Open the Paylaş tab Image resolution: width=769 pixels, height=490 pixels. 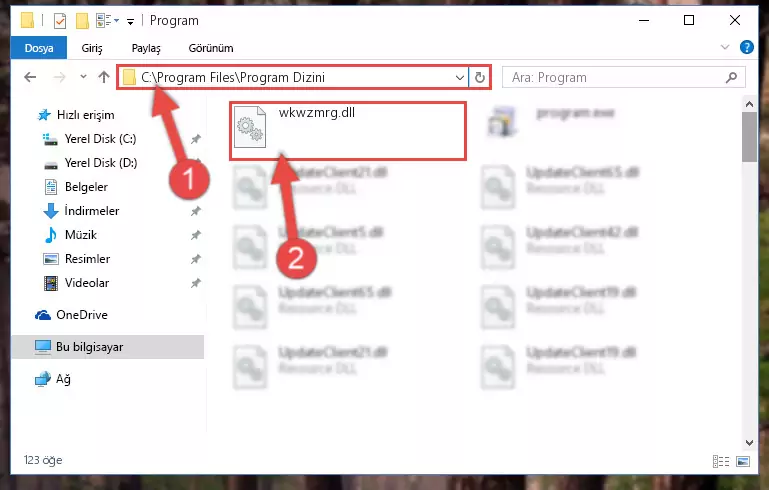pyautogui.click(x=146, y=48)
